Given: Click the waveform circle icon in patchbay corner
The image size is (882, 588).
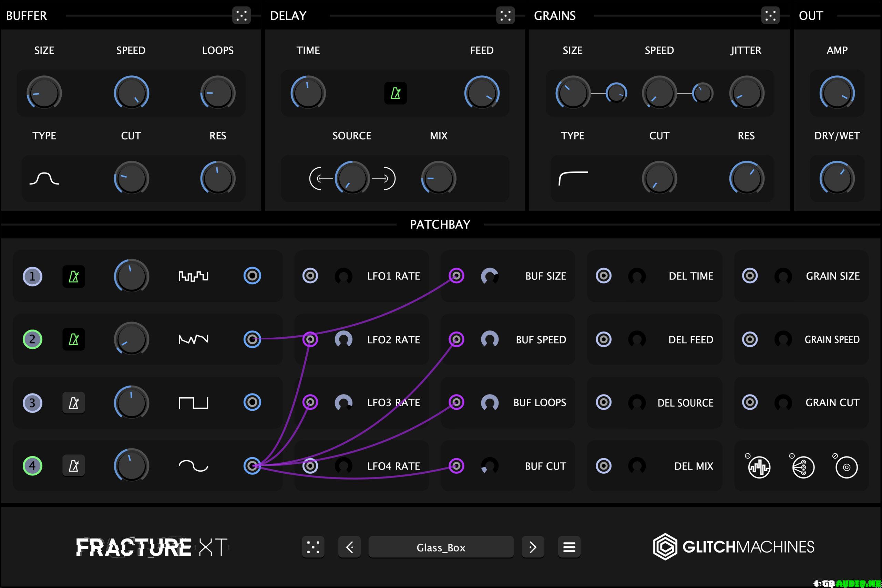Looking at the screenshot, I should (x=759, y=467).
